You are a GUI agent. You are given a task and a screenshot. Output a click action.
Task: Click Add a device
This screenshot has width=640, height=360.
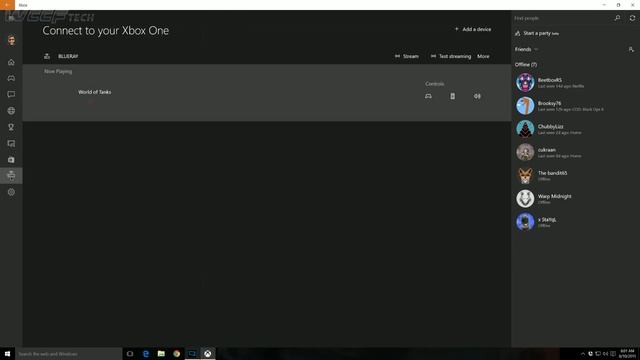(x=473, y=29)
